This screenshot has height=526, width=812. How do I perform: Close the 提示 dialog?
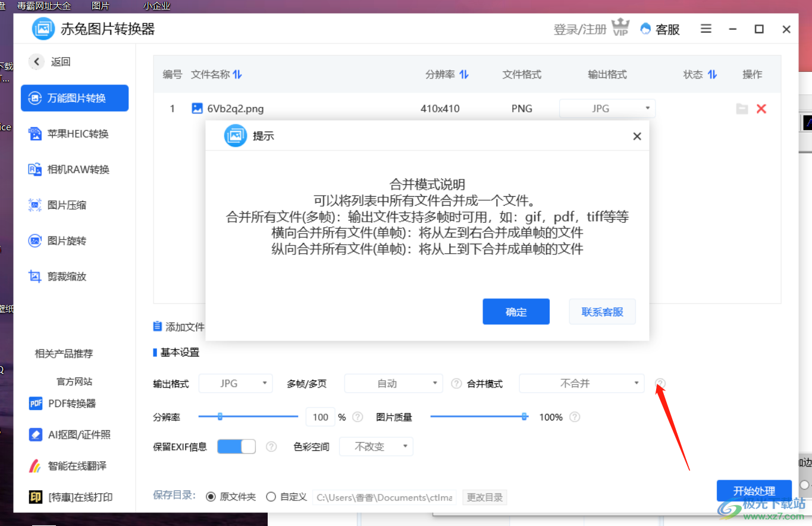[637, 136]
